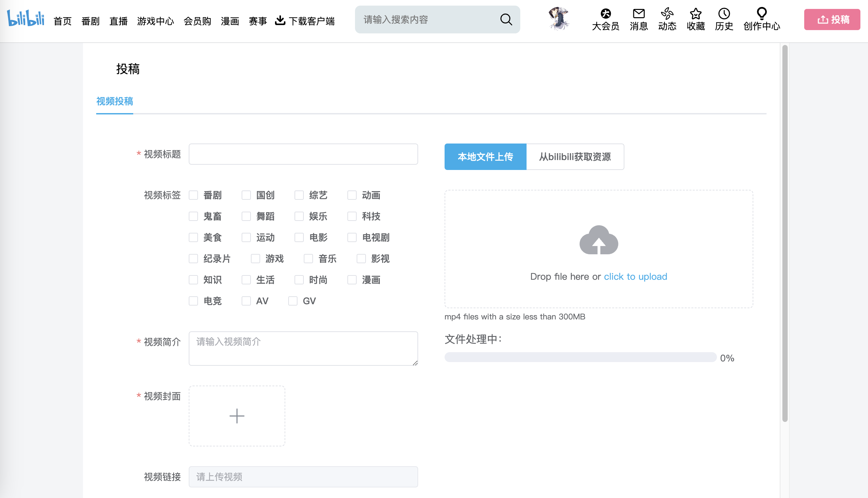Click the cloud upload icon
Screen dimensions: 868x498
[x=599, y=240]
